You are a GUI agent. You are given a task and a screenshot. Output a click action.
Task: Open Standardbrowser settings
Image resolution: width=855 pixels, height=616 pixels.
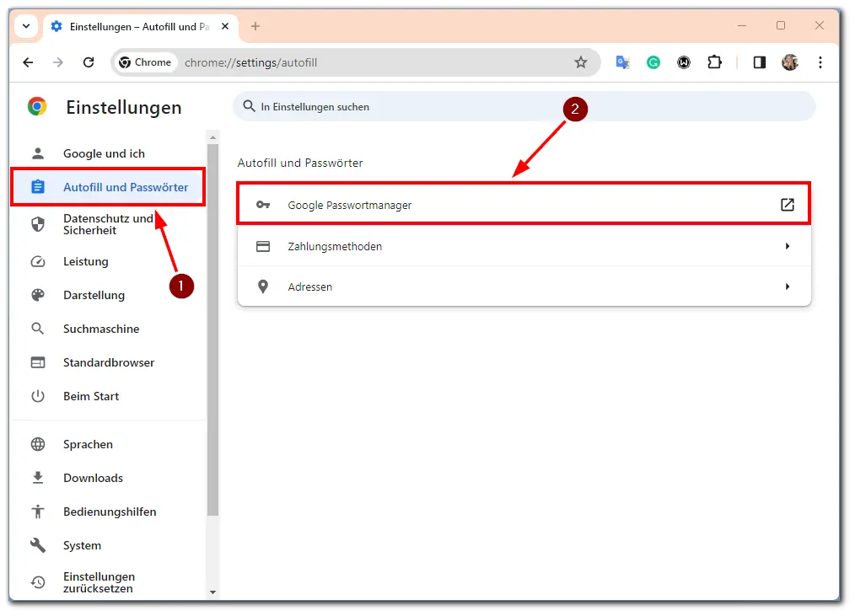pos(107,363)
